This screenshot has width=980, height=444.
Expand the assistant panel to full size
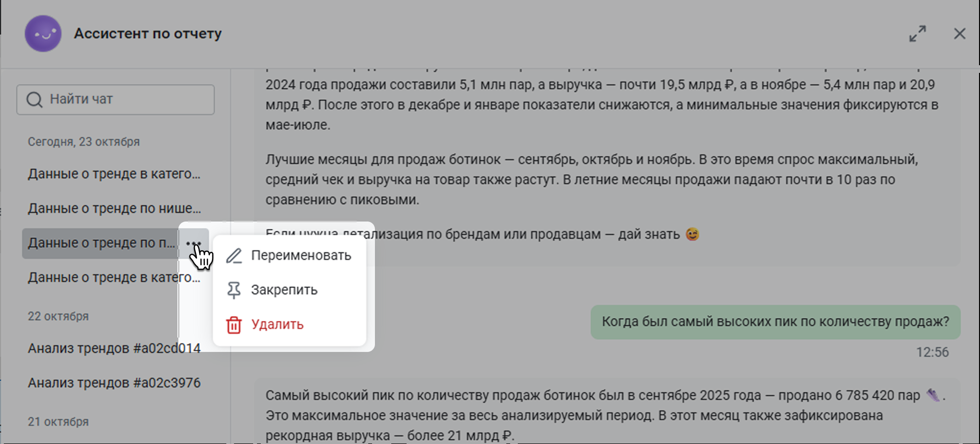pos(917,34)
